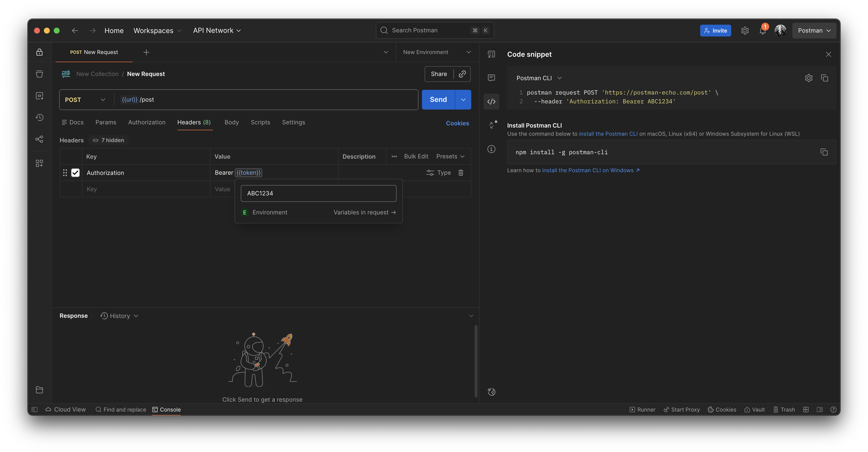Copy the npm install command
This screenshot has height=452, width=868.
click(824, 152)
